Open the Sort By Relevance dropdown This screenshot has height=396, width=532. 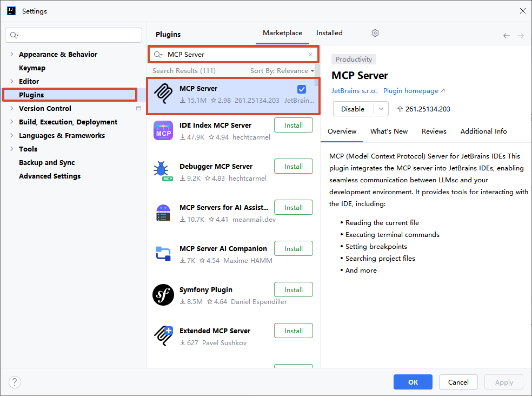pos(282,71)
